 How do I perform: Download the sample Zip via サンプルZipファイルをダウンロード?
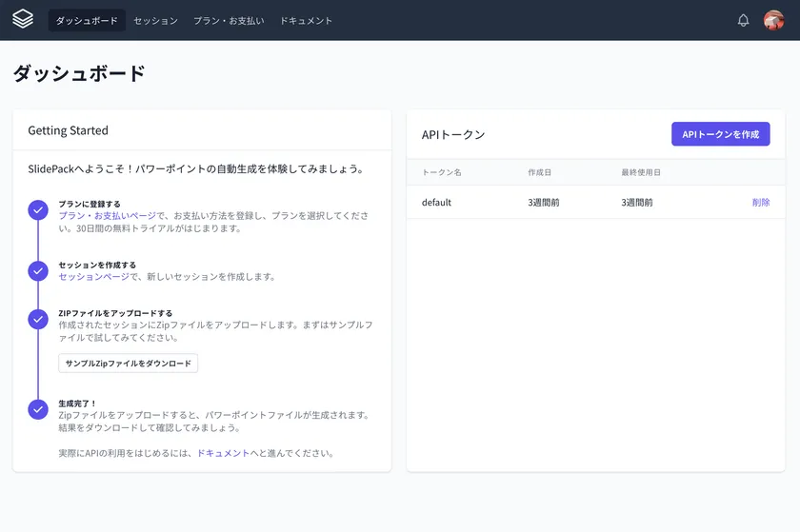(129, 364)
